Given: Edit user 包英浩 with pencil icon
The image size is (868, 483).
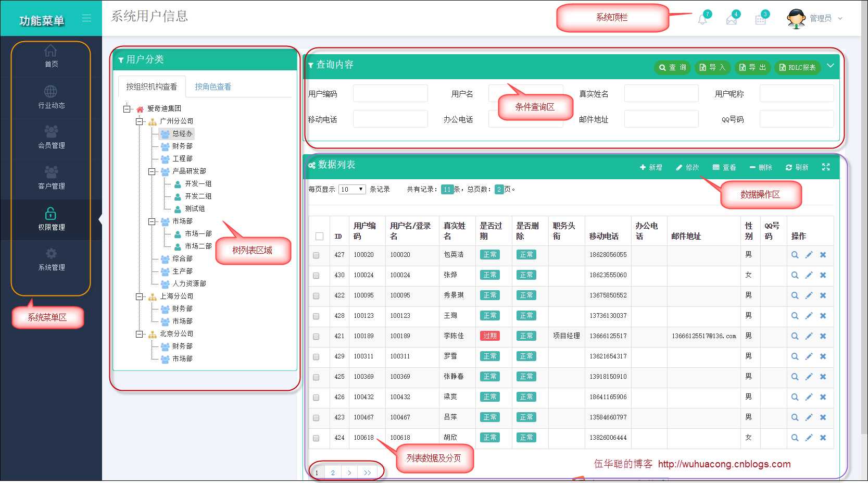Looking at the screenshot, I should 809,255.
